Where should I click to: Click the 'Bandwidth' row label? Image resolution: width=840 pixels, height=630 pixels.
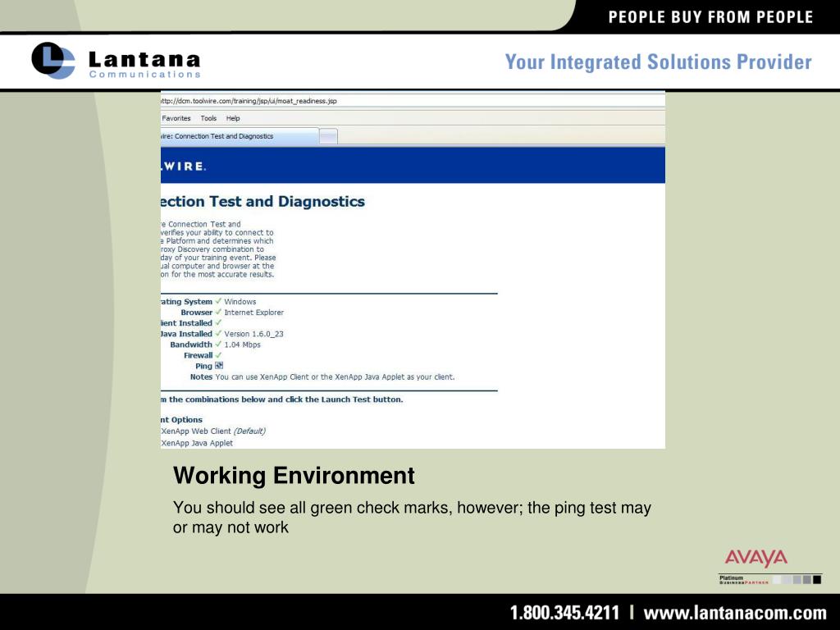191,345
